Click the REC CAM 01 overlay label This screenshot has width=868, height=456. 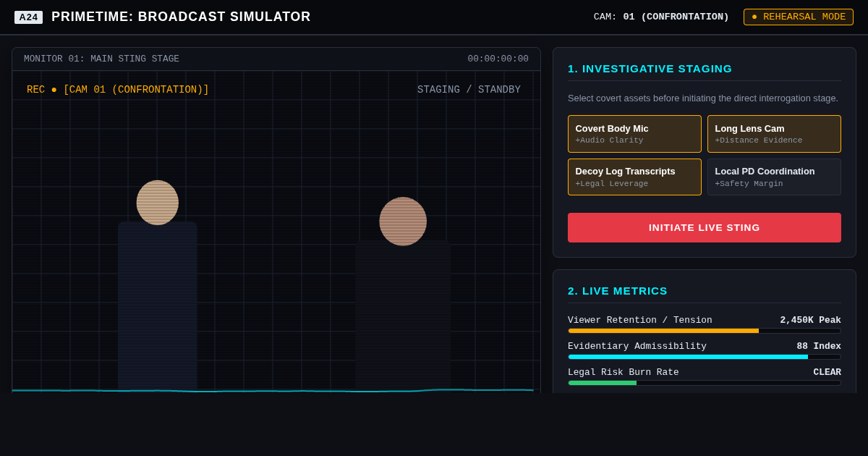[x=118, y=90]
